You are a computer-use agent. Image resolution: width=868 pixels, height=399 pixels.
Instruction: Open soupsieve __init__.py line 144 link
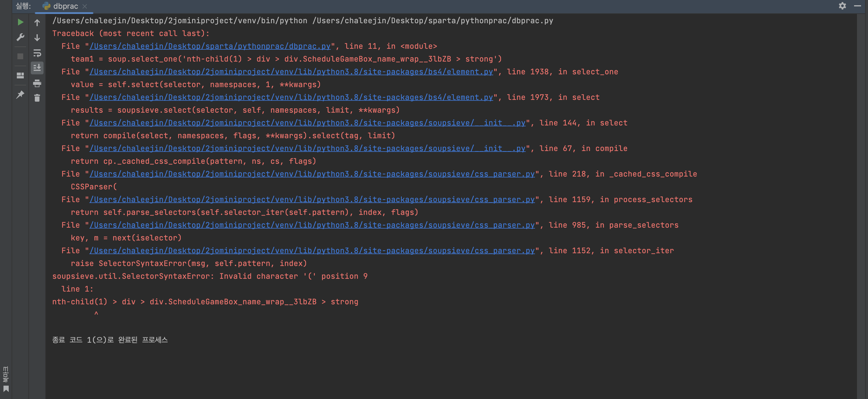[x=307, y=123]
